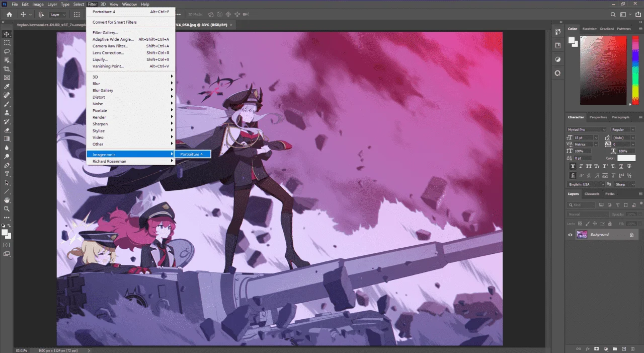Open the Myriad Pro font family dropdown
This screenshot has width=644, height=353.
587,130
